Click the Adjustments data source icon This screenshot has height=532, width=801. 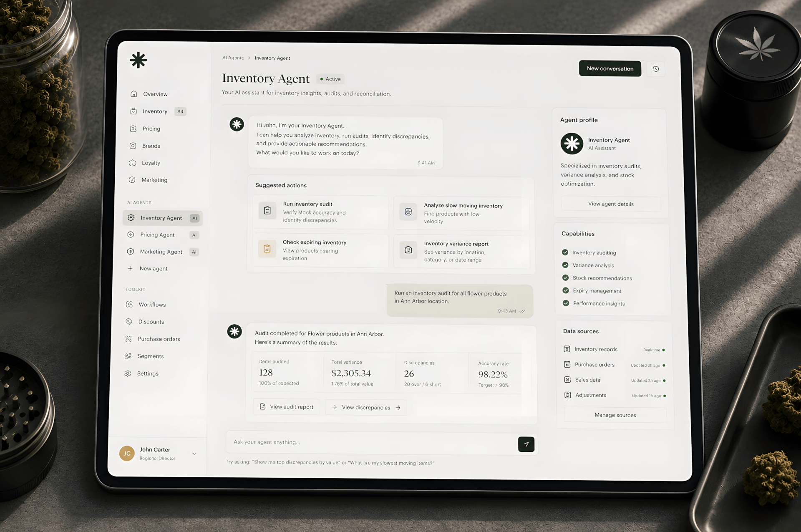tap(568, 395)
